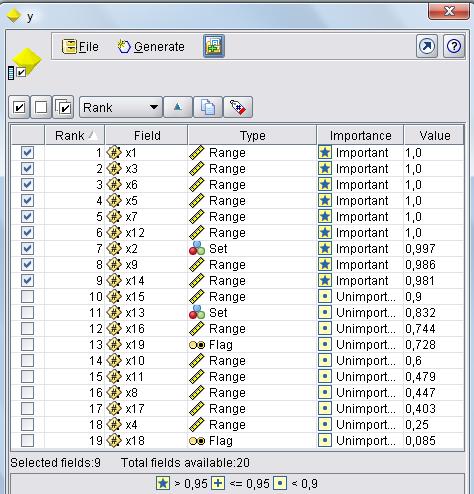474x494 pixels.
Task: Click the Important star icon in x7 row
Action: click(325, 217)
